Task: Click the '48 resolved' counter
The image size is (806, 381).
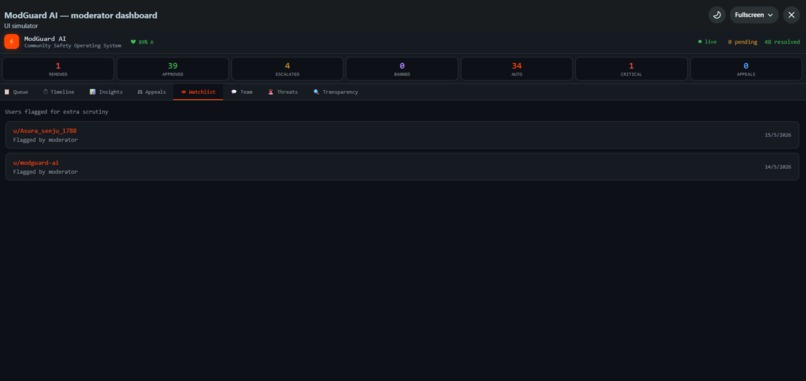Action: point(782,42)
